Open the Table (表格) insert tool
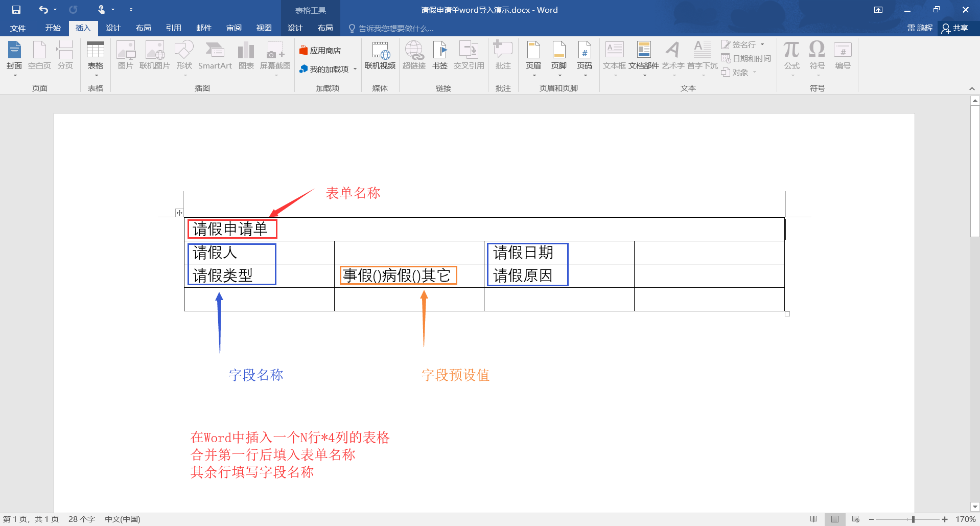 [x=96, y=58]
